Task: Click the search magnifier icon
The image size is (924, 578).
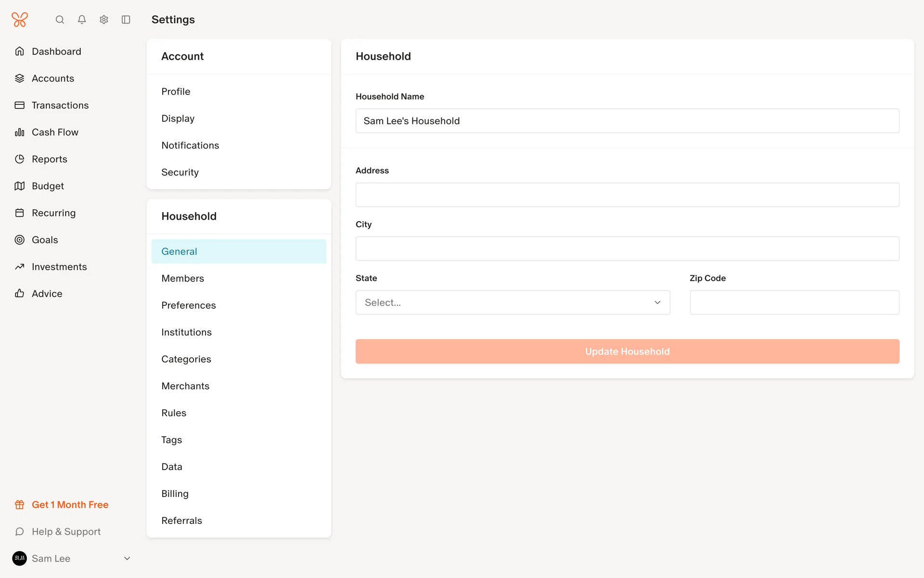Action: point(60,20)
